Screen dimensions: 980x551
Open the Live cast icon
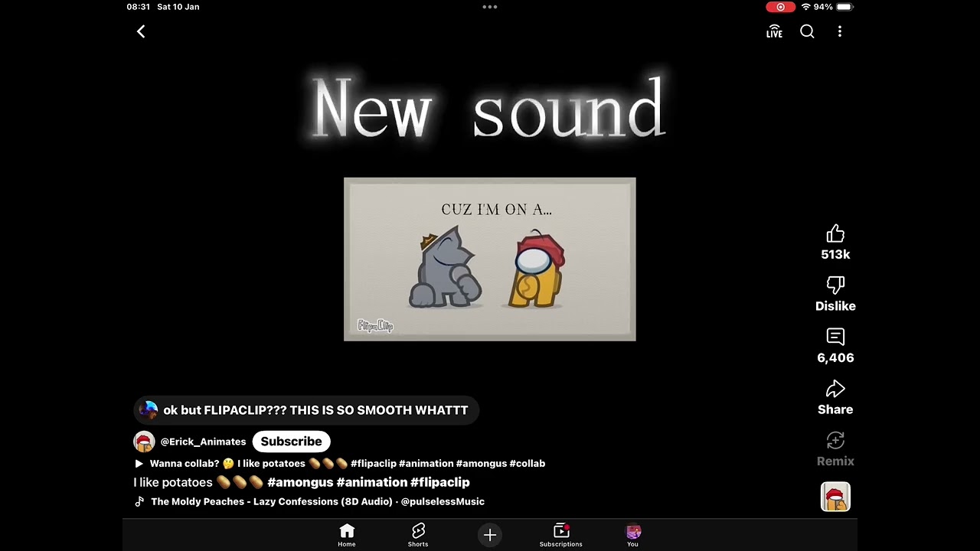tap(774, 31)
